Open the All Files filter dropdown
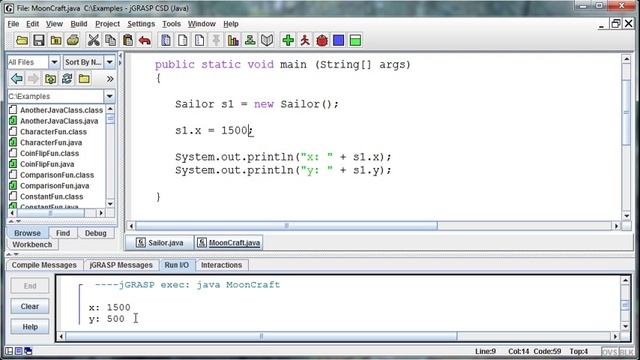Image resolution: width=640 pixels, height=360 pixels. (x=54, y=62)
